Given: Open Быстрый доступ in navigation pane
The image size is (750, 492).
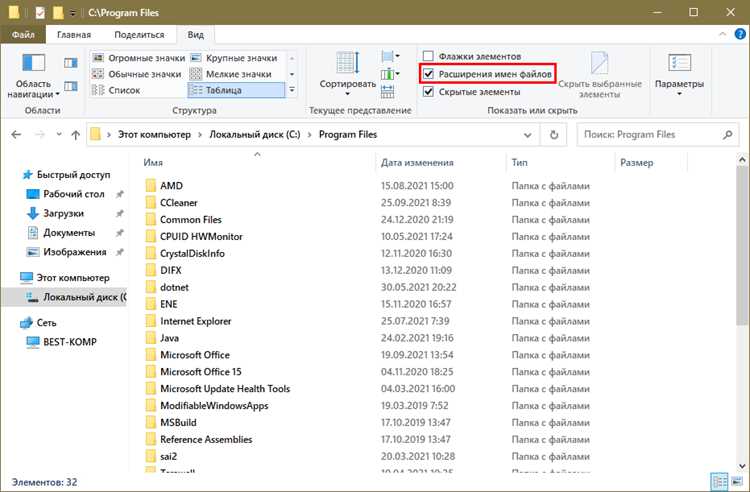Looking at the screenshot, I should 66,175.
